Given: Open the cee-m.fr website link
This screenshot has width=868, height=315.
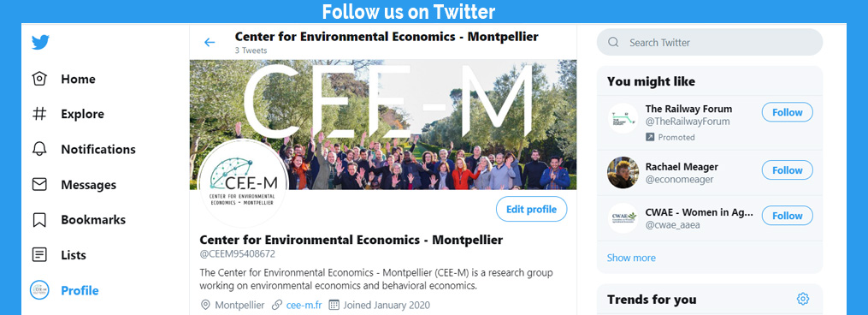Looking at the screenshot, I should [302, 305].
